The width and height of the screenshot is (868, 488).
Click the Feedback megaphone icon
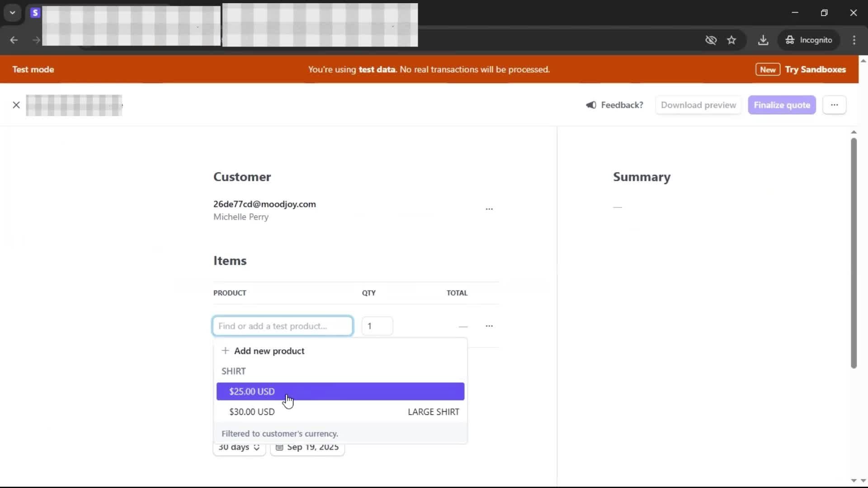[x=591, y=105]
